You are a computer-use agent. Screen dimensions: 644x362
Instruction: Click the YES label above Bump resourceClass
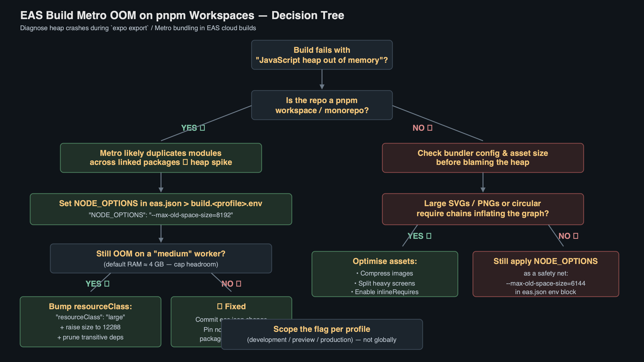(98, 284)
